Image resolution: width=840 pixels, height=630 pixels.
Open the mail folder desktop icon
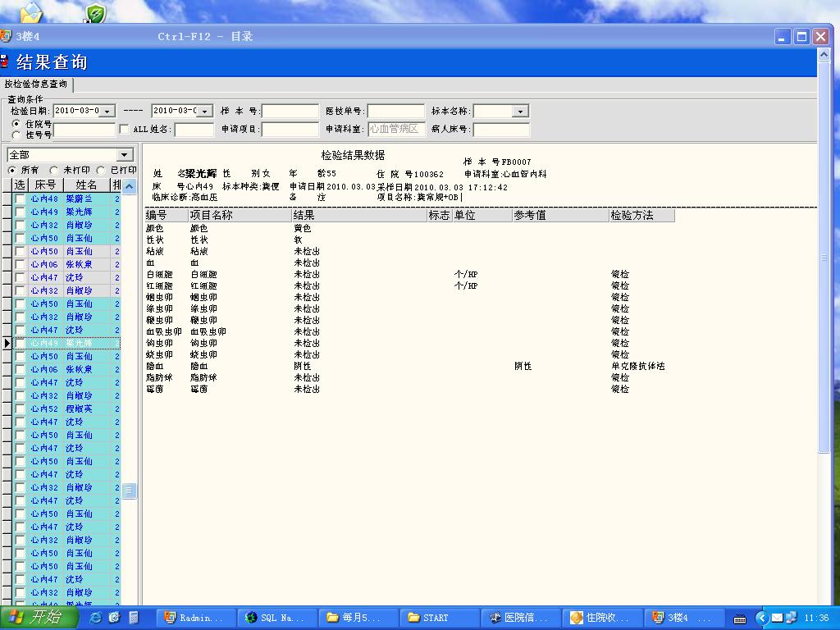click(x=32, y=11)
